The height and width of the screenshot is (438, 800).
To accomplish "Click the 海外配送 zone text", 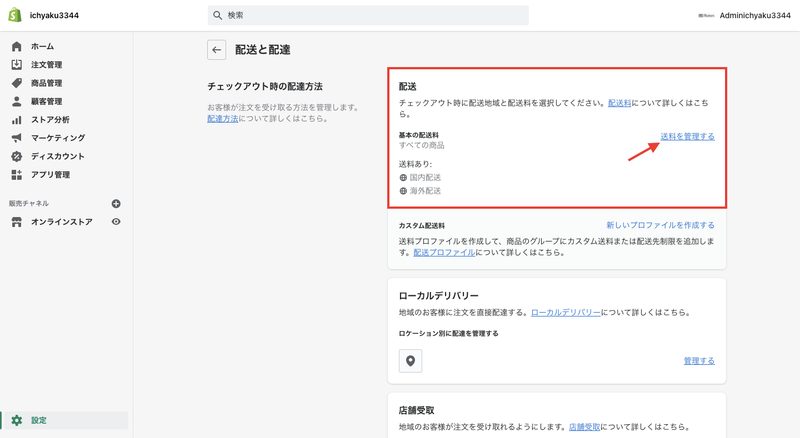I will (x=425, y=191).
